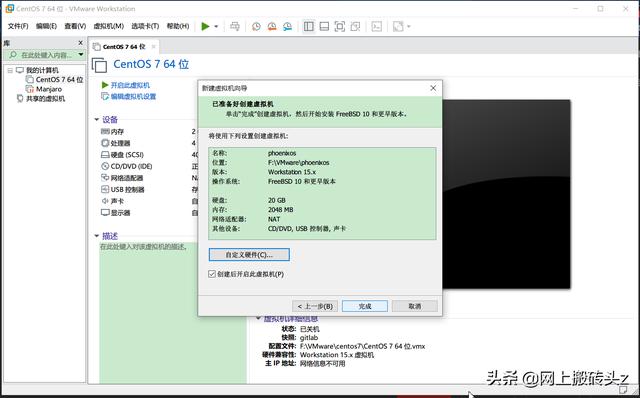
Task: Click the green power-on play icon in toolbar
Action: click(x=205, y=27)
